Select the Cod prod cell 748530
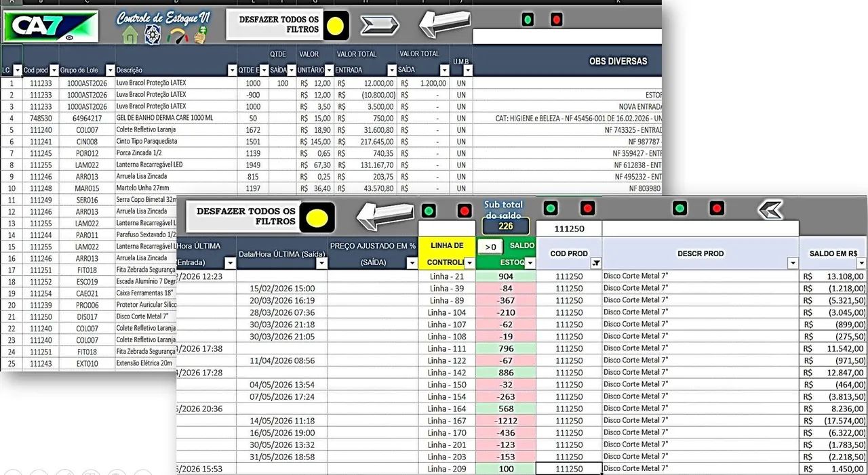The height and width of the screenshot is (475, 868). tap(41, 118)
